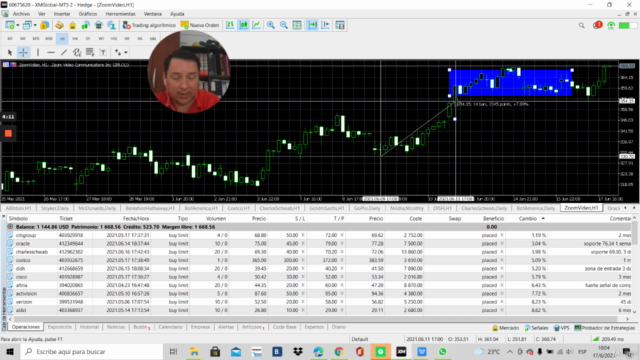Cancel the oracle placed order X
This screenshot has width=640, height=360.
502,244
